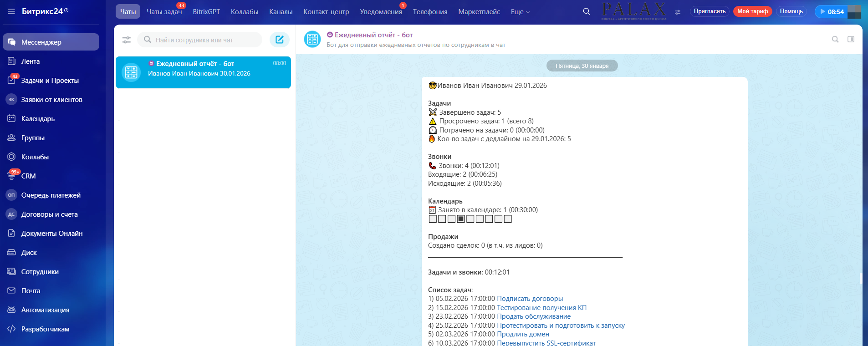Open Лента via its sidebar icon
This screenshot has width=868, height=346.
tap(12, 61)
